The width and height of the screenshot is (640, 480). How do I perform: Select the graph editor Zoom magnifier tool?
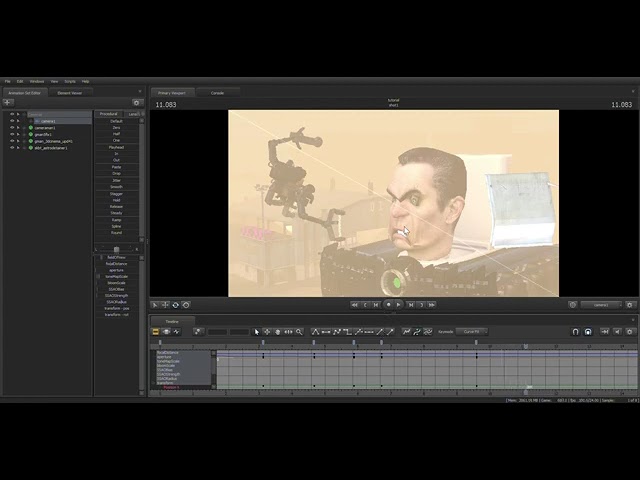coord(299,332)
